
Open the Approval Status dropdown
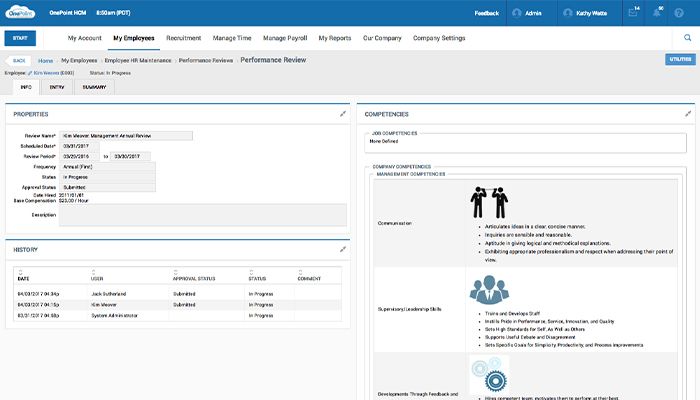click(107, 187)
